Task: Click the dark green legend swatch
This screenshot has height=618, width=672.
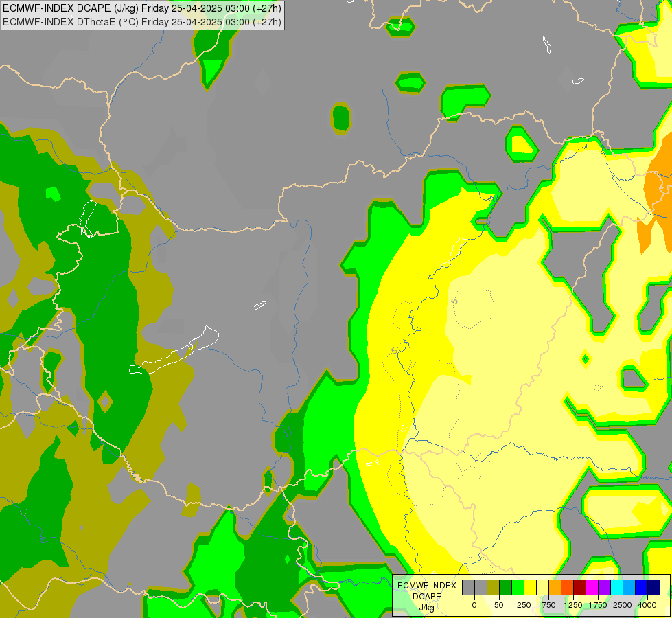Action: tap(506, 588)
